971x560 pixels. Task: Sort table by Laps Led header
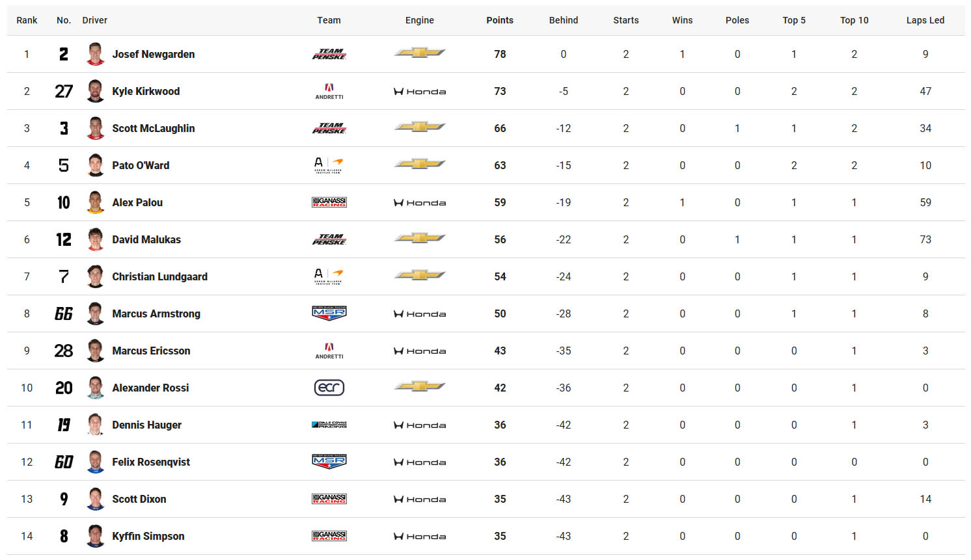click(925, 20)
